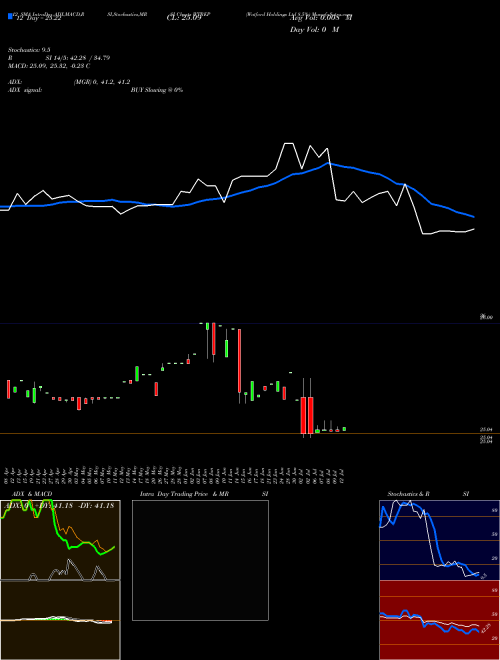Screen dimensions: 500x660
Task: Click the 'Stochastics: 9.5' reading
Action: click(x=29, y=50)
